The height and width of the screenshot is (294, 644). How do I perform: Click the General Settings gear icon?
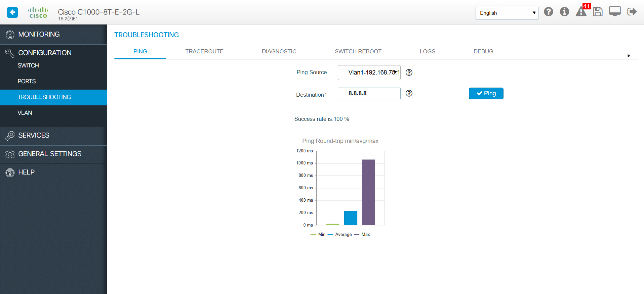[10, 154]
